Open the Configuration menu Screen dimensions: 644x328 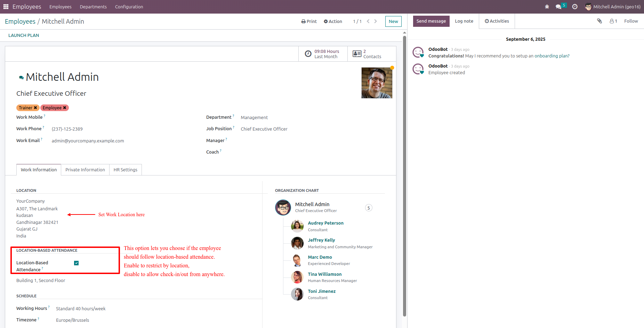tap(129, 7)
